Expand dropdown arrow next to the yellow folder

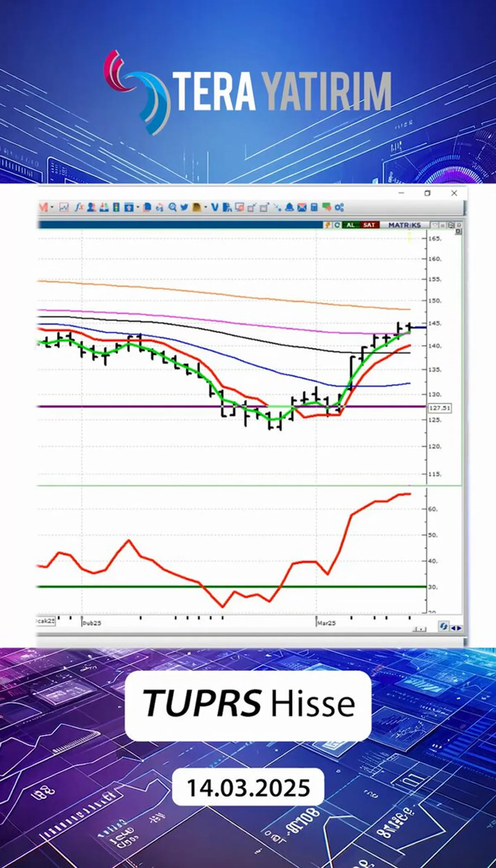click(205, 208)
